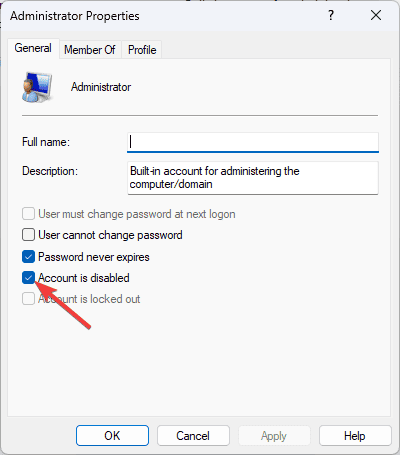The image size is (400, 455).
Task: Focus the Full name text field
Action: [x=253, y=142]
